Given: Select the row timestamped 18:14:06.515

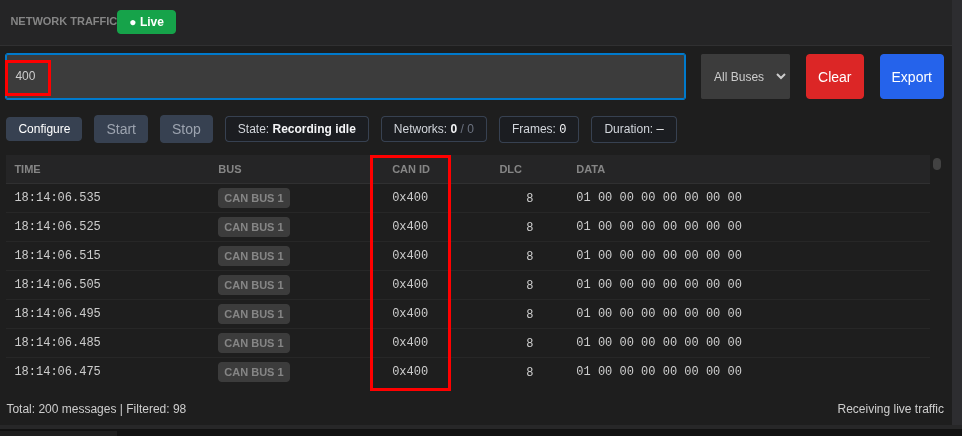Looking at the screenshot, I should 468,256.
